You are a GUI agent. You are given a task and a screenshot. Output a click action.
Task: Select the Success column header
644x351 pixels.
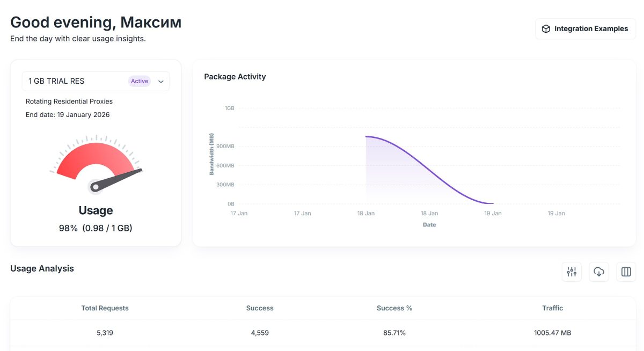coord(260,308)
